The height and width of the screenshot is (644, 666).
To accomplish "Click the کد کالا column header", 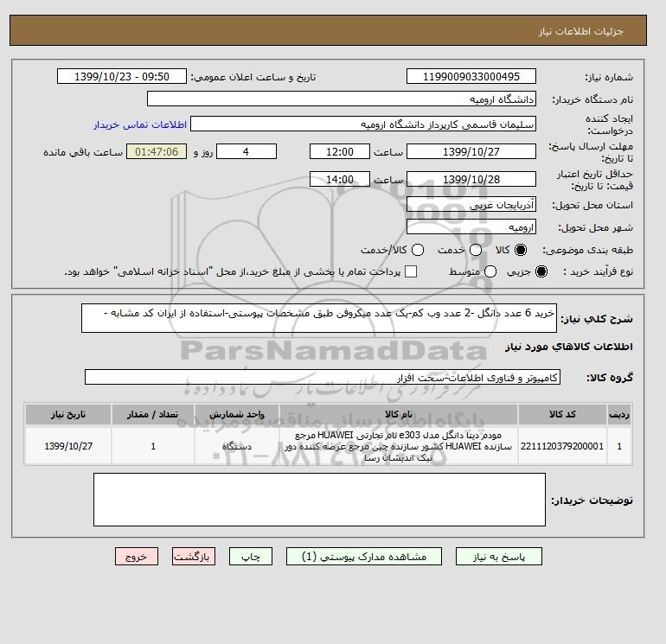I will tap(562, 414).
